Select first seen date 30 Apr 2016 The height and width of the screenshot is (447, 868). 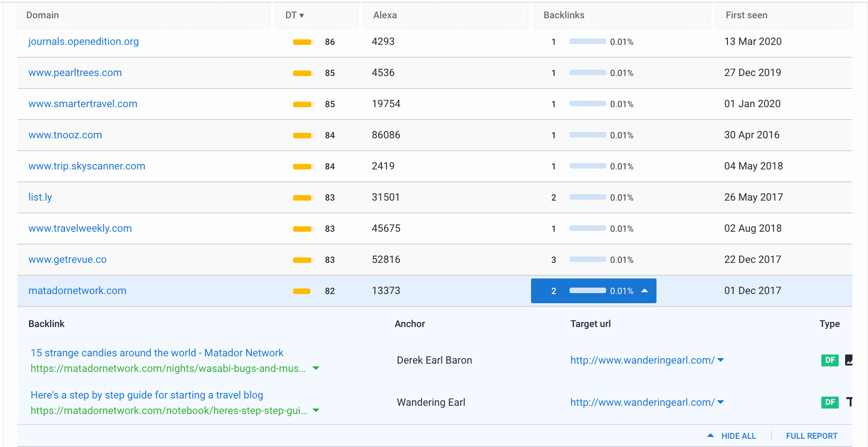coord(752,135)
